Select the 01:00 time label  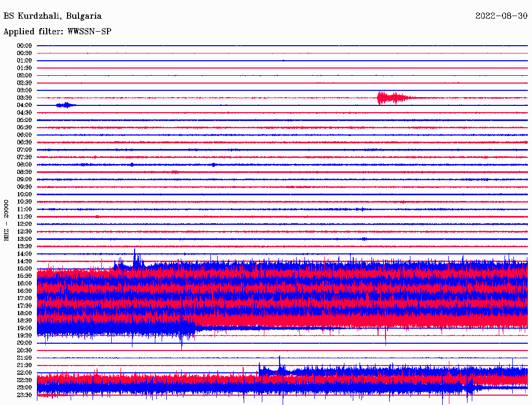pos(24,61)
